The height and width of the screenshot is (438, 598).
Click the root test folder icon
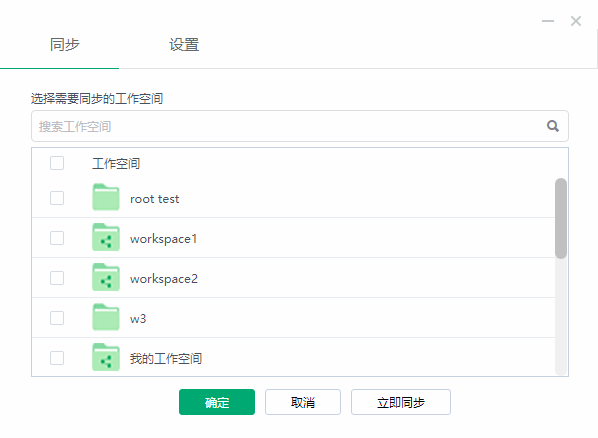click(106, 197)
